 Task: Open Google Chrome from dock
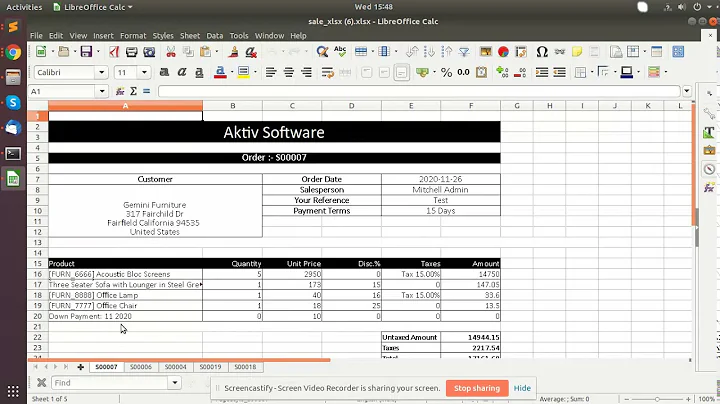tap(13, 52)
